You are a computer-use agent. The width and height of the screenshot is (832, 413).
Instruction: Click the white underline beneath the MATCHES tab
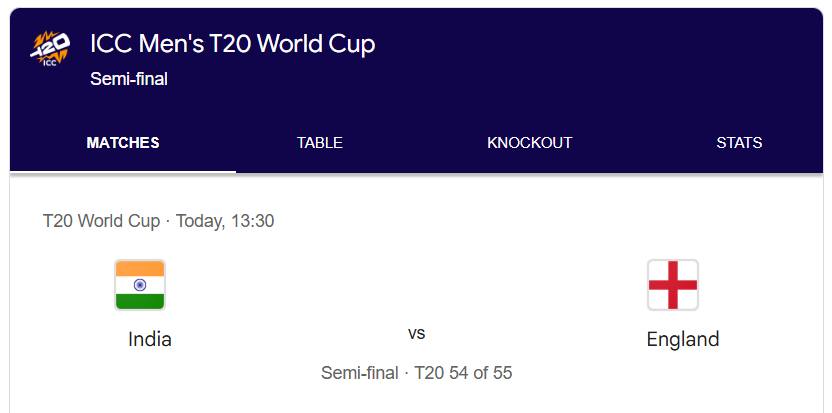coord(123,171)
